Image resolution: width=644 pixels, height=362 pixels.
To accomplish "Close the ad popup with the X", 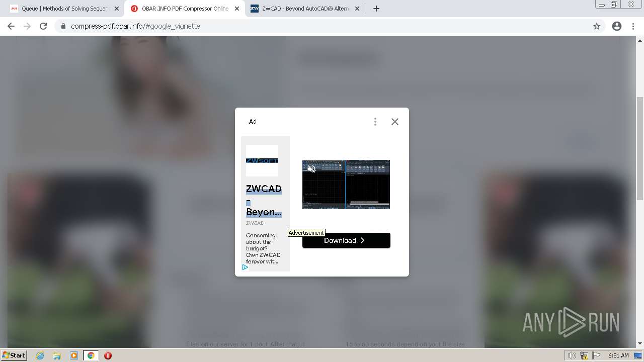I will pos(395,122).
